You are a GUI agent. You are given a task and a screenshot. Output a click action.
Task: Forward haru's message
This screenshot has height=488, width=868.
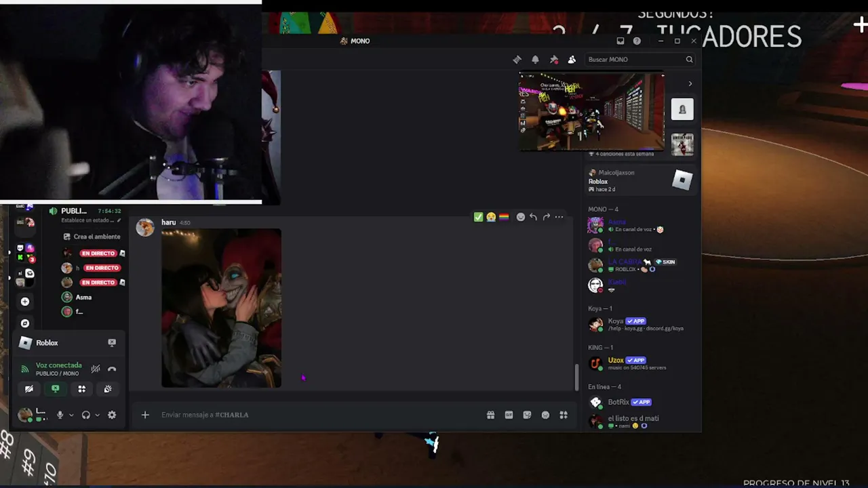coord(546,217)
